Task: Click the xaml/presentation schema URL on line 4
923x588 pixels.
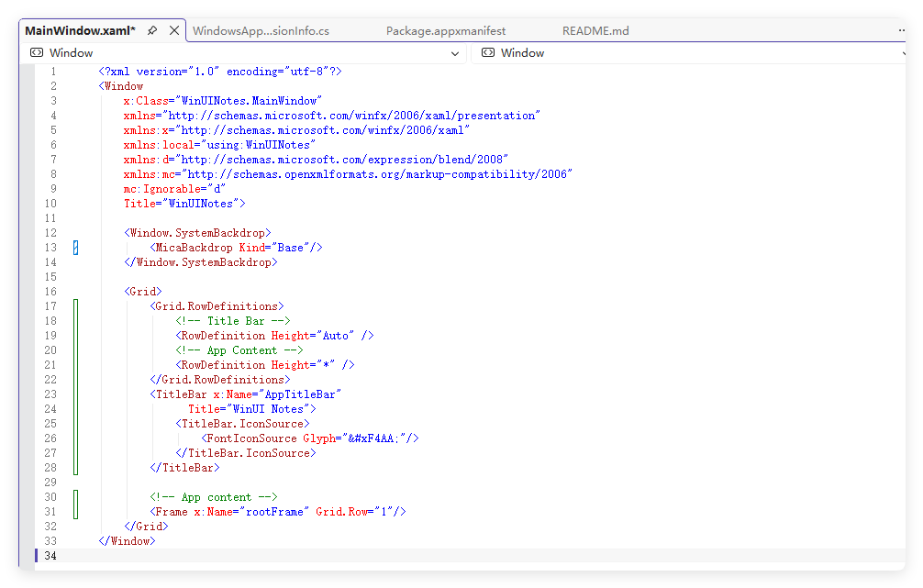Action: tap(352, 116)
